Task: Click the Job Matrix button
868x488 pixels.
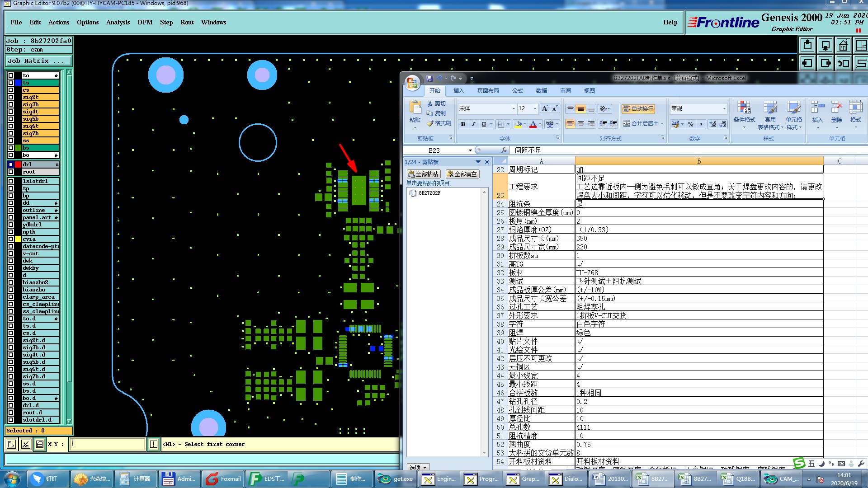Action: (x=38, y=61)
